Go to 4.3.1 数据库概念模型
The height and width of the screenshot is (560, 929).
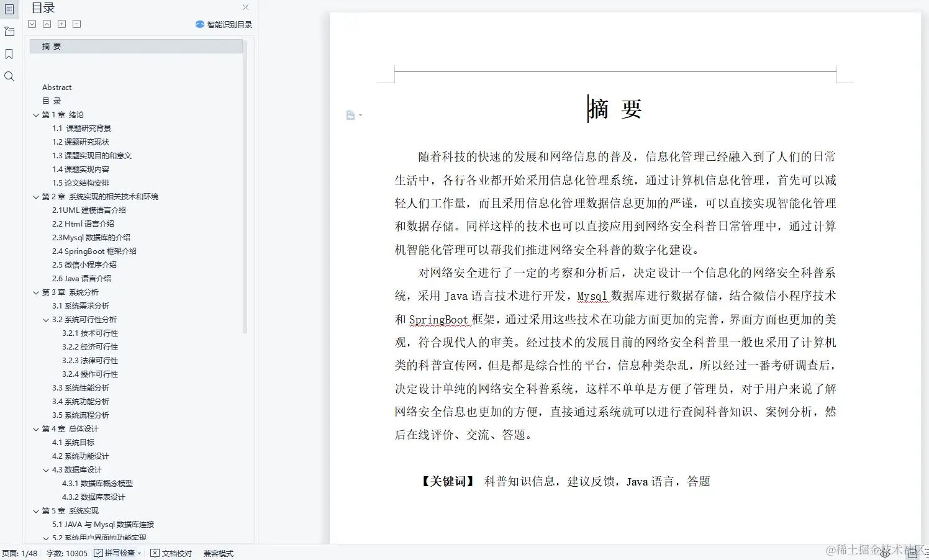point(97,484)
